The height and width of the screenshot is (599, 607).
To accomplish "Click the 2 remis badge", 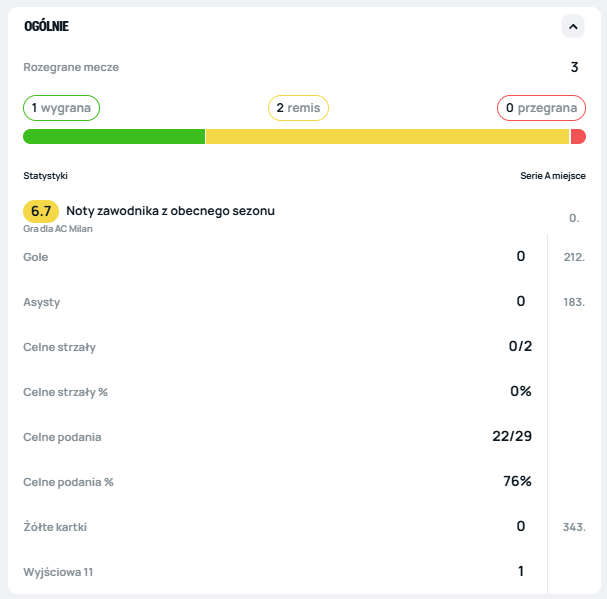I will 298,108.
